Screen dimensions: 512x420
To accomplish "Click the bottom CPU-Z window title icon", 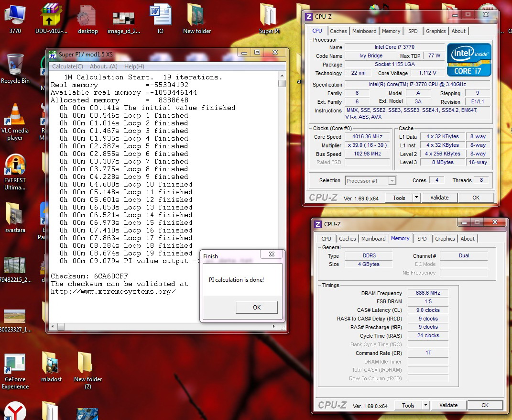I will [318, 224].
